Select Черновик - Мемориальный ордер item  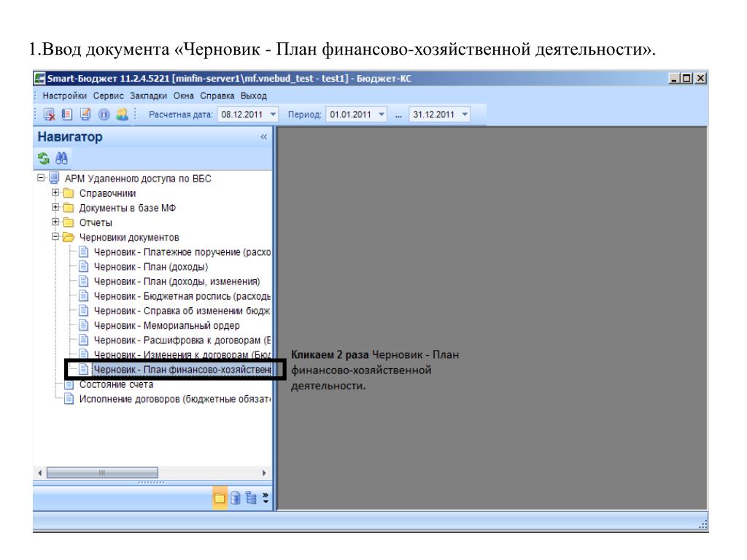click(x=167, y=326)
